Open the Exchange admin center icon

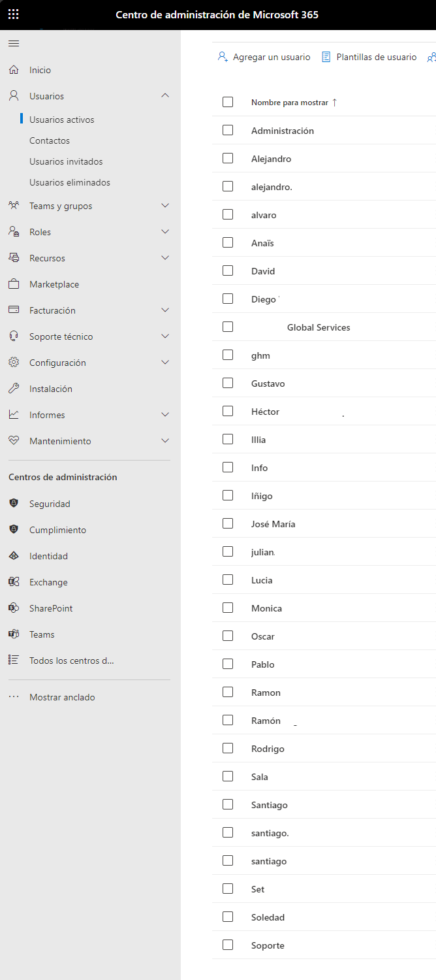tap(14, 582)
